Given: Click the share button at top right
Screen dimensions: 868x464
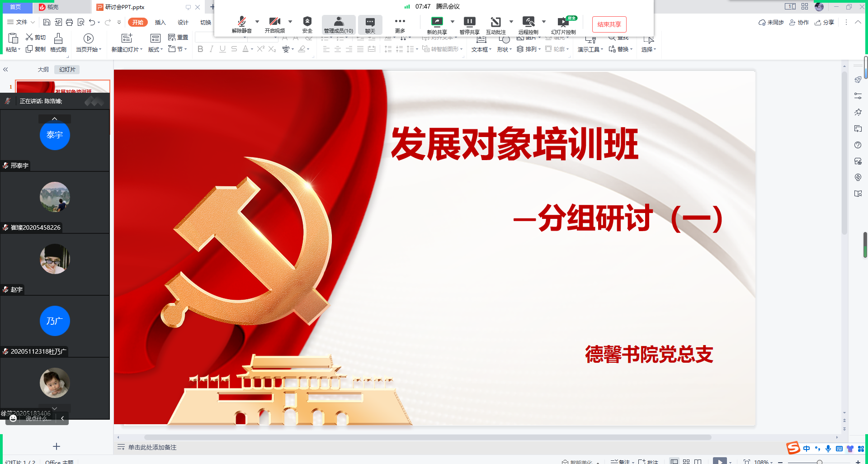Looking at the screenshot, I should tap(824, 23).
